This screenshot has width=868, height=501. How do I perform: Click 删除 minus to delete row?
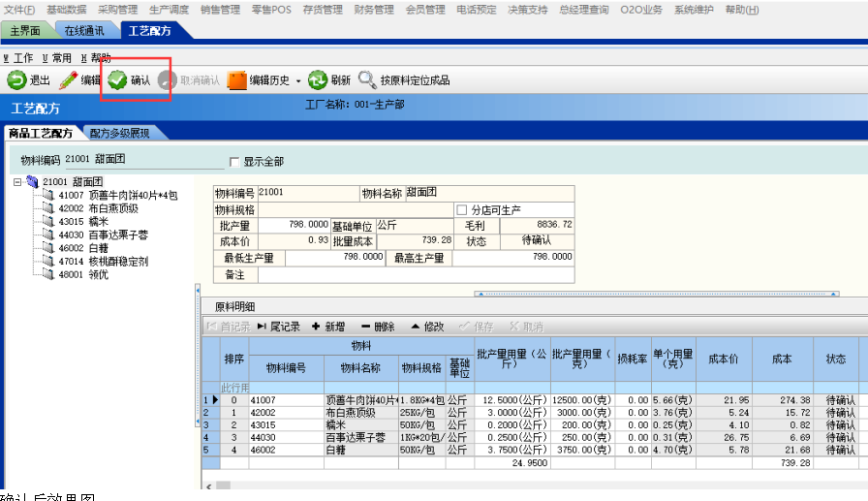point(378,327)
